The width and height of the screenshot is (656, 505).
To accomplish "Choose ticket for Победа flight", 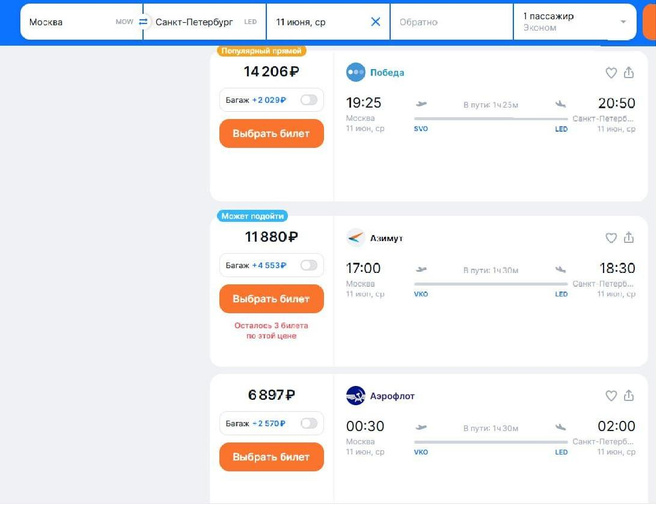I will 271,133.
